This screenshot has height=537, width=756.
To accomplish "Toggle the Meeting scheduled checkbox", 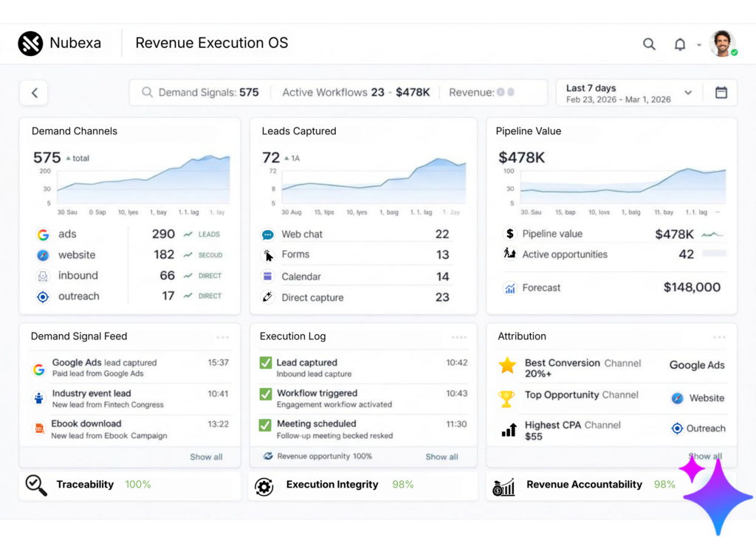I will pos(266,425).
